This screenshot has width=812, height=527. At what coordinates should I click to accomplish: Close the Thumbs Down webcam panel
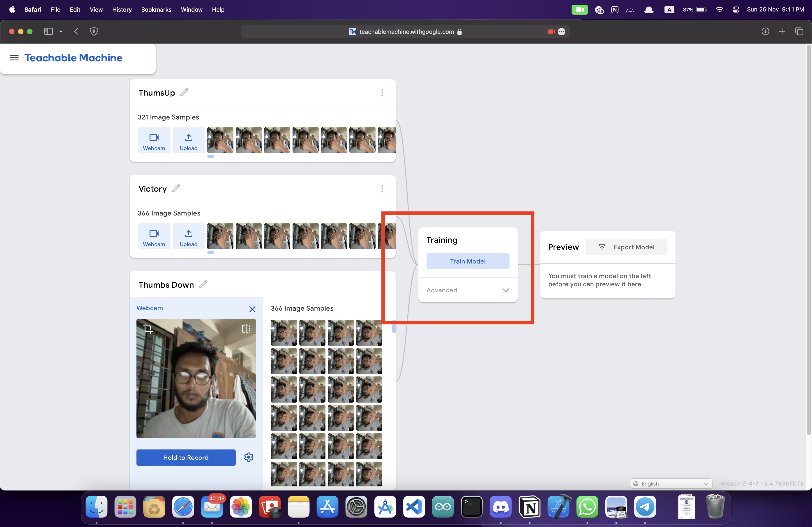pos(252,309)
